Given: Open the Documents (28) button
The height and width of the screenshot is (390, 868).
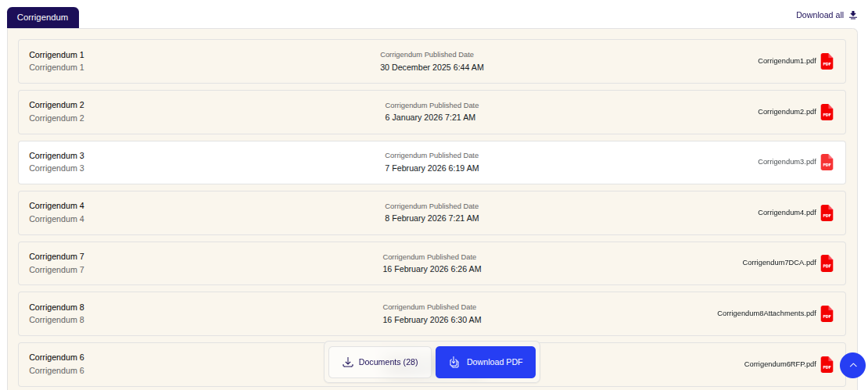Looking at the screenshot, I should tap(380, 363).
